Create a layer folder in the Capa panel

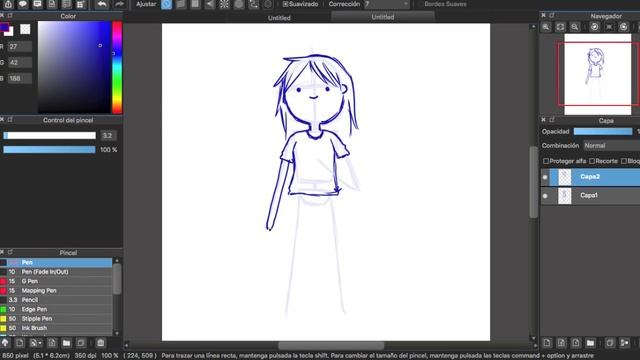(x=590, y=343)
